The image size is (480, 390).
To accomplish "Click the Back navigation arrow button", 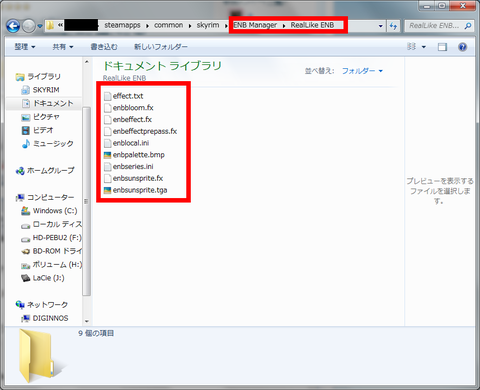I will click(13, 26).
